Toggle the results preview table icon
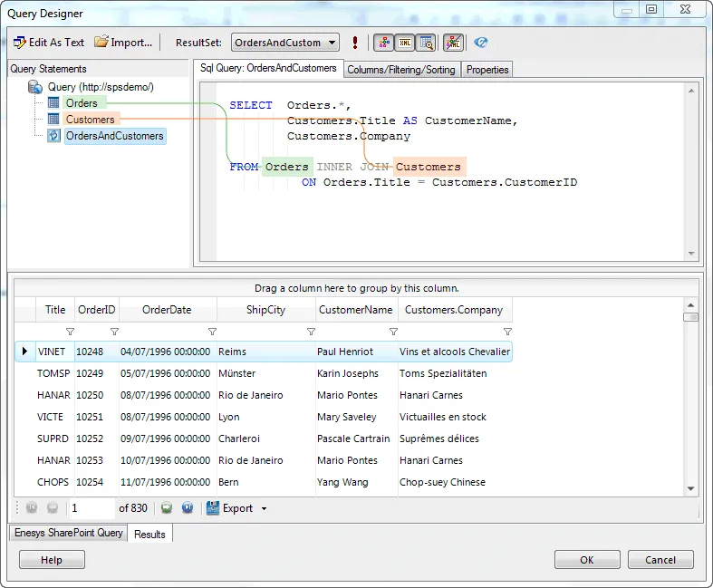Viewport: 713px width, 588px height. tap(427, 43)
